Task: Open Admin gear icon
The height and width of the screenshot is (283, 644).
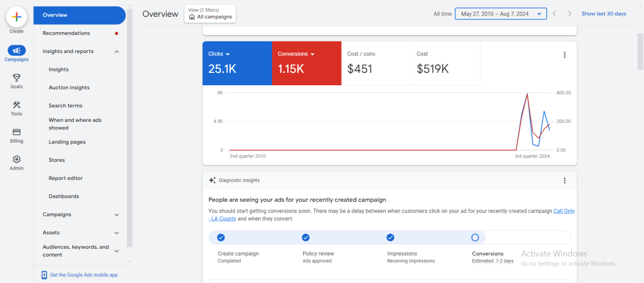Action: 16,160
